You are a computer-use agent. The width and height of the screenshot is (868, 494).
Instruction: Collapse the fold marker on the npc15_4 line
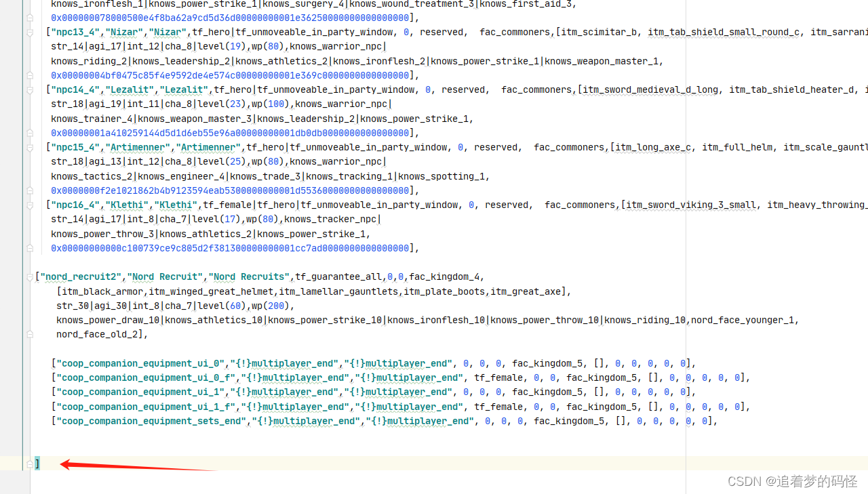point(30,147)
